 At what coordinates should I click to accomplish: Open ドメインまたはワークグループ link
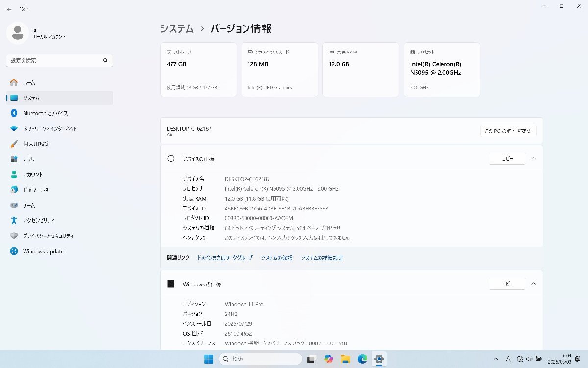[225, 258]
